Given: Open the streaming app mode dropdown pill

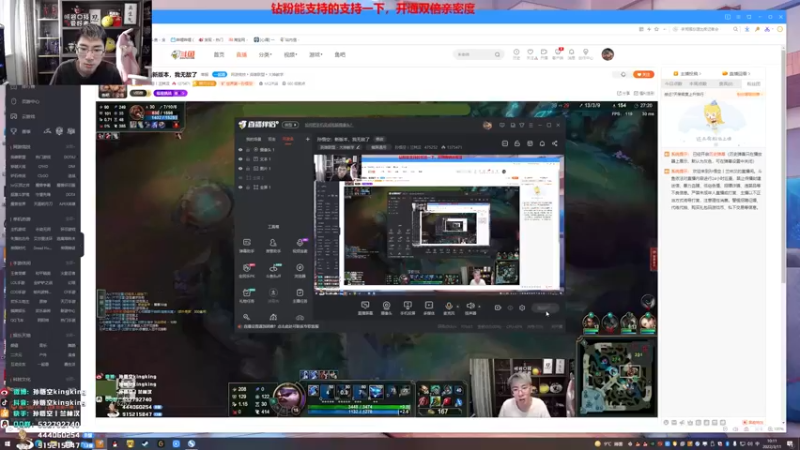Looking at the screenshot, I should [290, 125].
